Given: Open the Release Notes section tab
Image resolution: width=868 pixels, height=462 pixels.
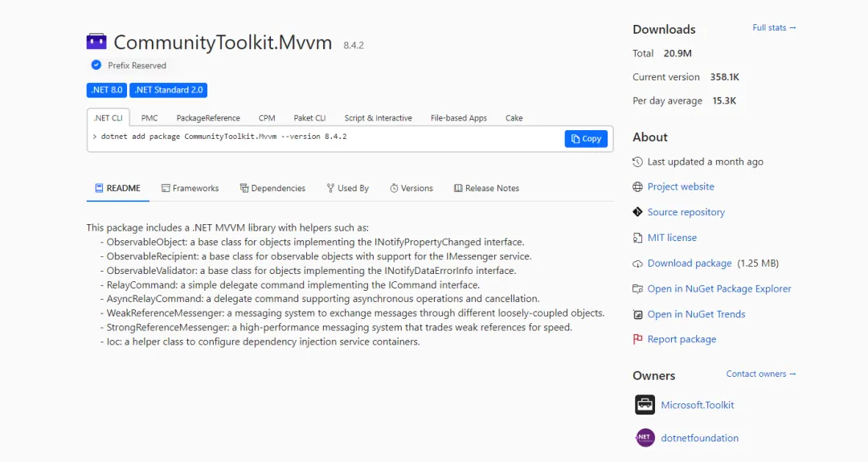Looking at the screenshot, I should (486, 188).
